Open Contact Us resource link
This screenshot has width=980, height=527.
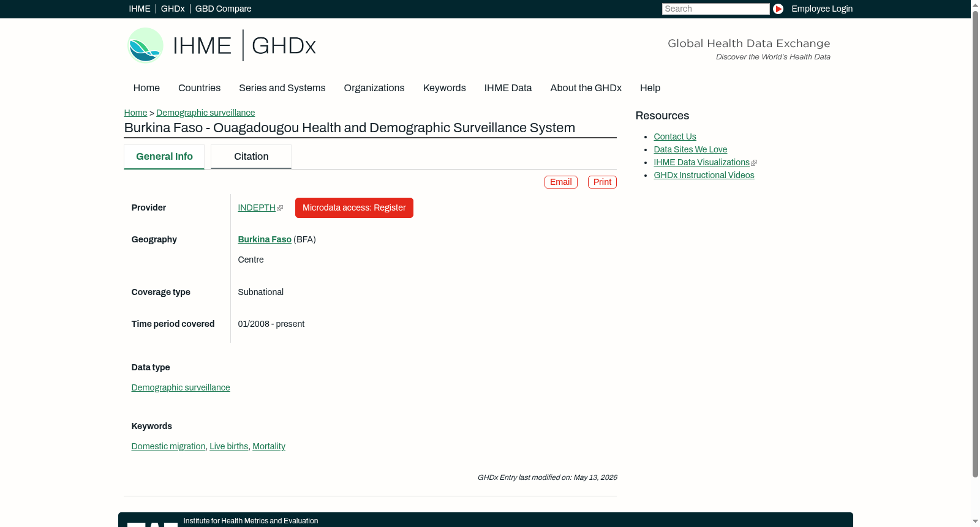[x=675, y=136]
